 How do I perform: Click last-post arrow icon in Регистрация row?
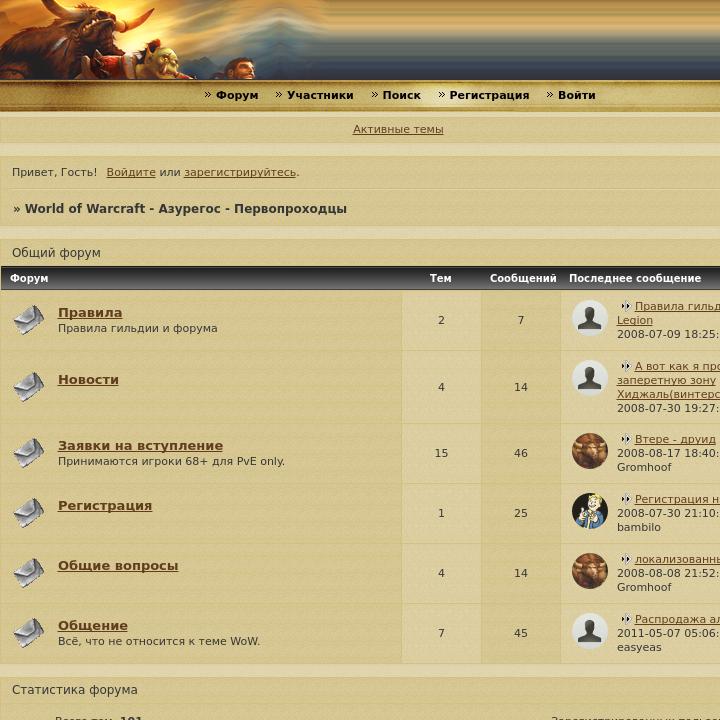click(x=626, y=499)
